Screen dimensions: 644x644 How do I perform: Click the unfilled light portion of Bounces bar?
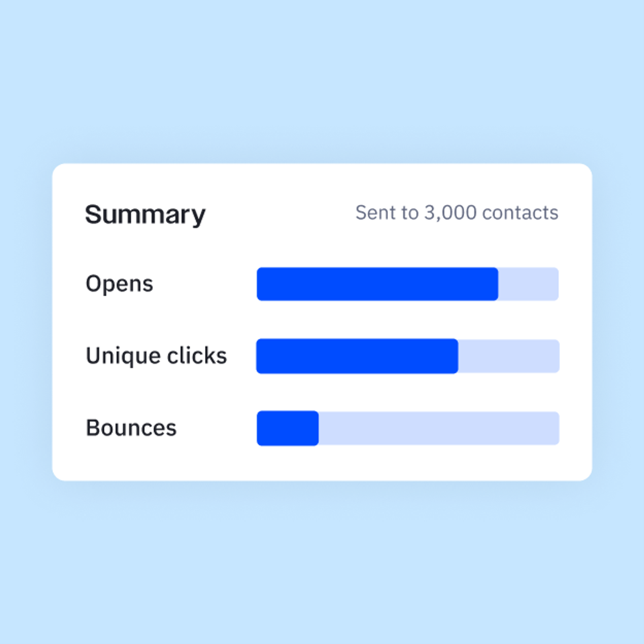tap(439, 428)
